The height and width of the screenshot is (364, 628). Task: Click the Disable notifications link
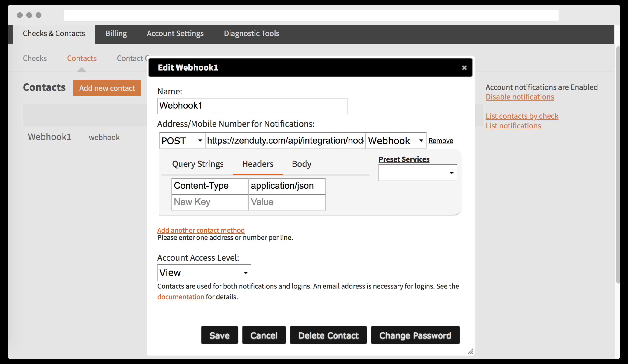[520, 97]
